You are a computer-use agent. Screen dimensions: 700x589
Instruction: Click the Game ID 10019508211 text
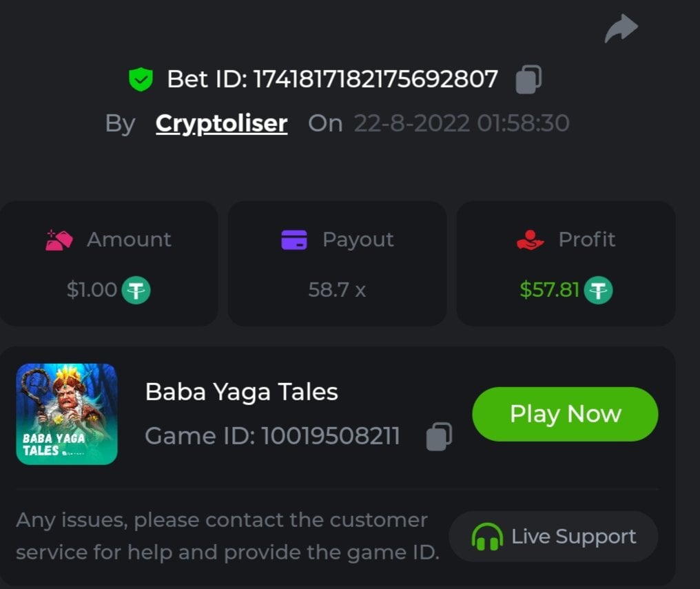273,436
